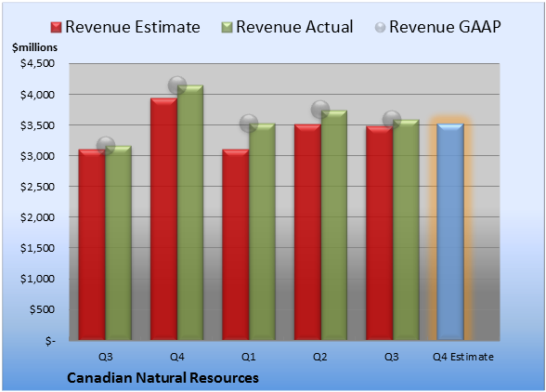Select the 'Revenue Actual' legend label
Viewport: 546px width, 392px height.
(294, 27)
